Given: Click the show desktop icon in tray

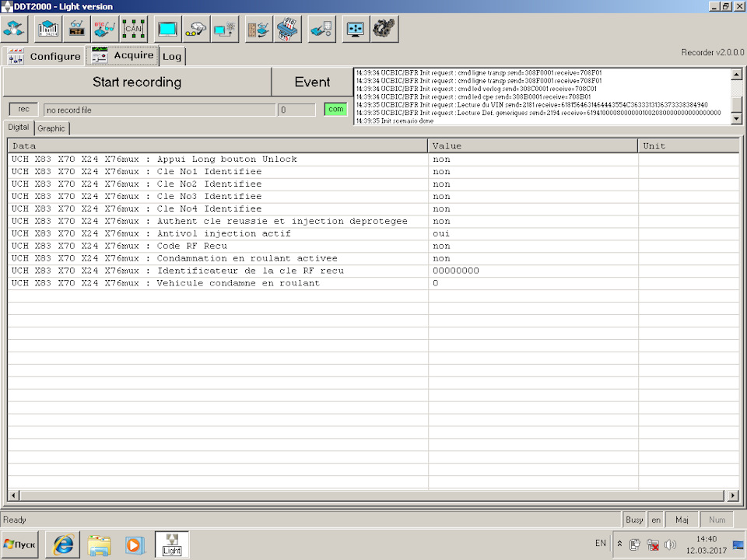Looking at the screenshot, I should (739, 545).
